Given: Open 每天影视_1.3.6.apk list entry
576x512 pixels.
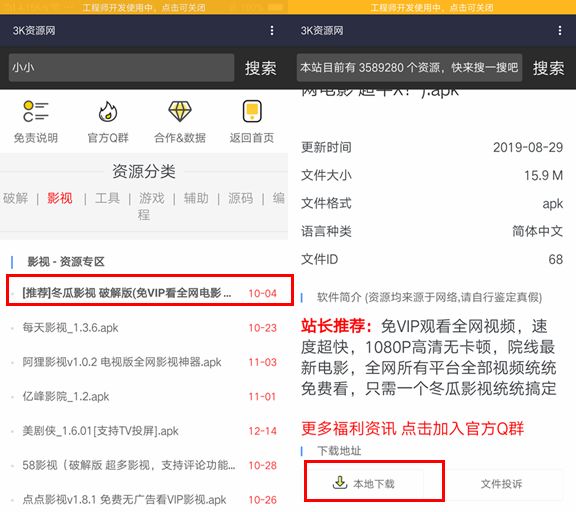Looking at the screenshot, I should pyautogui.click(x=150, y=327).
